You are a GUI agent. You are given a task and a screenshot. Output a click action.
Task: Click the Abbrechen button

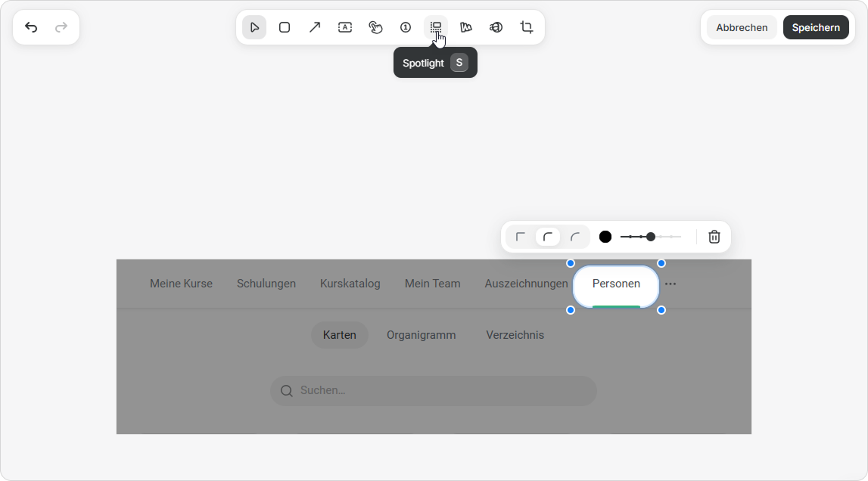coord(742,27)
